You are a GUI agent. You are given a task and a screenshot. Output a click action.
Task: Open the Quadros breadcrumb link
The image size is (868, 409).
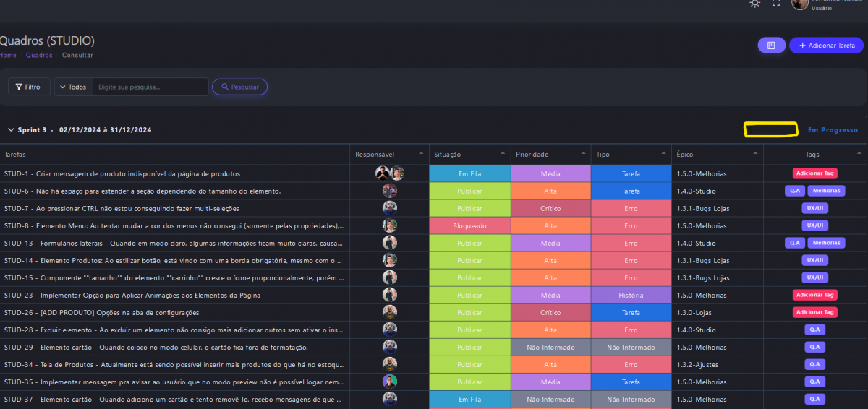click(39, 56)
